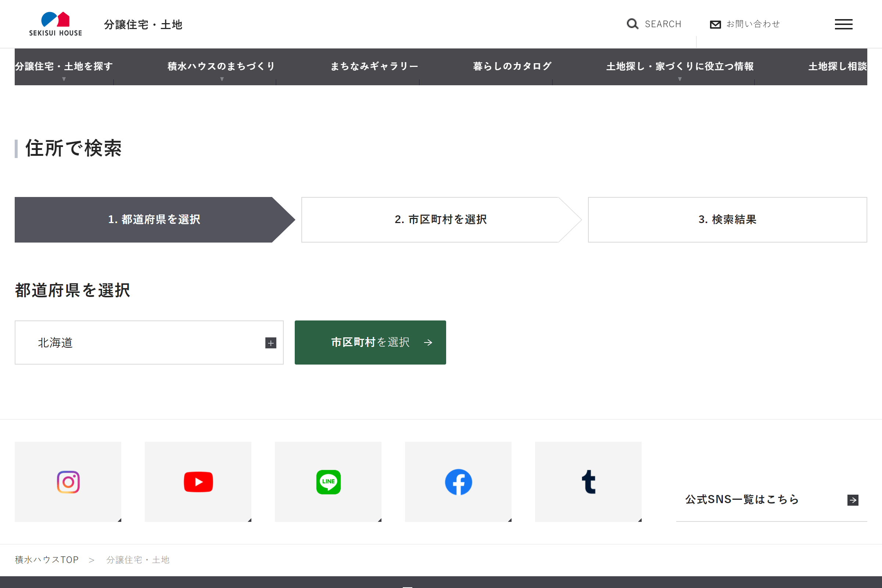Open the 北海道 prefecture dropdown
882x588 pixels.
[x=149, y=343]
